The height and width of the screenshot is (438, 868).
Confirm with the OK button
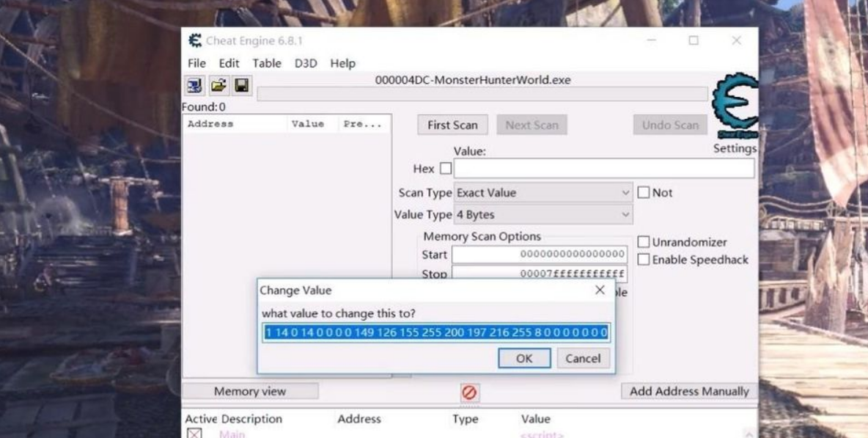point(524,358)
